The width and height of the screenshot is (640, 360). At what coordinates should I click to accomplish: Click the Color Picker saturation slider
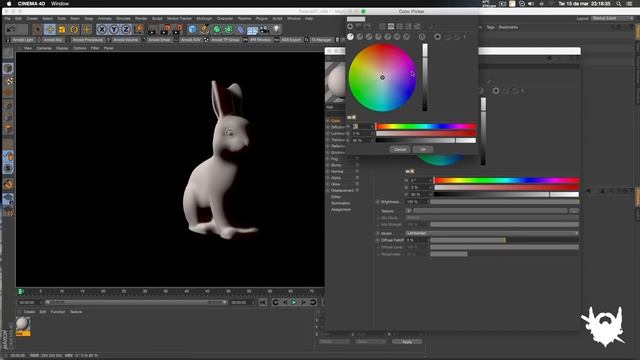coord(426,133)
